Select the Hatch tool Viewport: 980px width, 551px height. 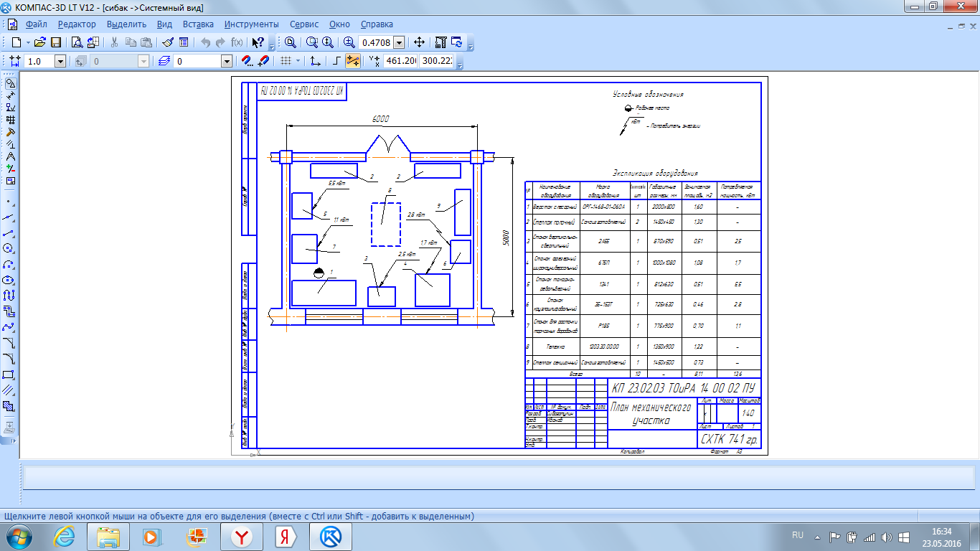pyautogui.click(x=9, y=406)
